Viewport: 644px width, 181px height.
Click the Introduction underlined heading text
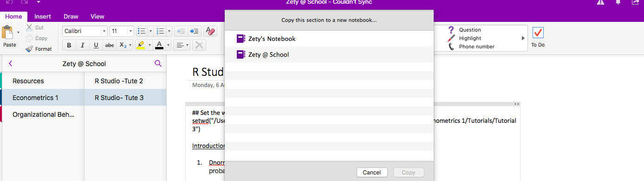(x=209, y=146)
